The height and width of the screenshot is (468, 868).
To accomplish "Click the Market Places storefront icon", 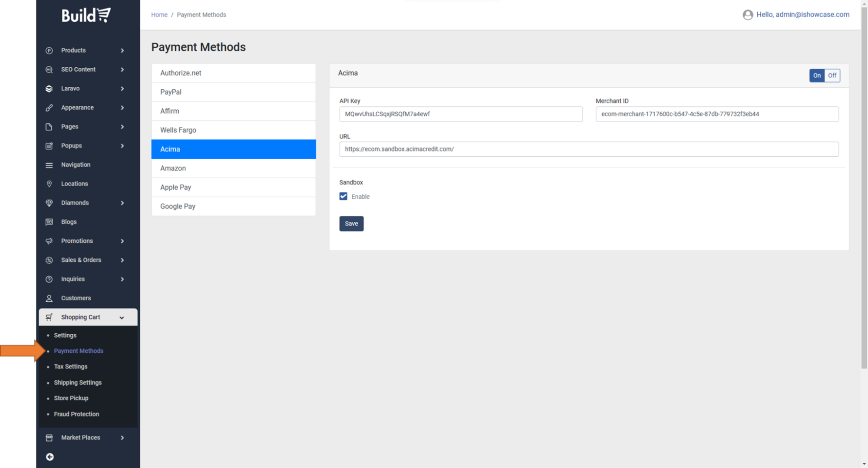I will (x=49, y=438).
